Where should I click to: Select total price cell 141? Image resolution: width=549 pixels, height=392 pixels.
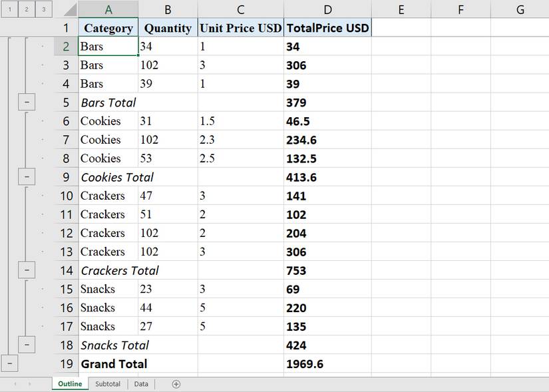pos(327,196)
